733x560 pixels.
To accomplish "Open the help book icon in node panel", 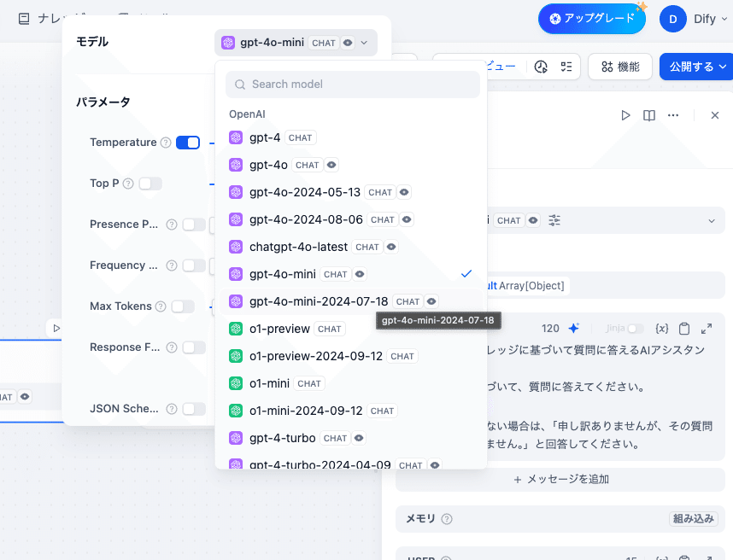I will (x=649, y=115).
